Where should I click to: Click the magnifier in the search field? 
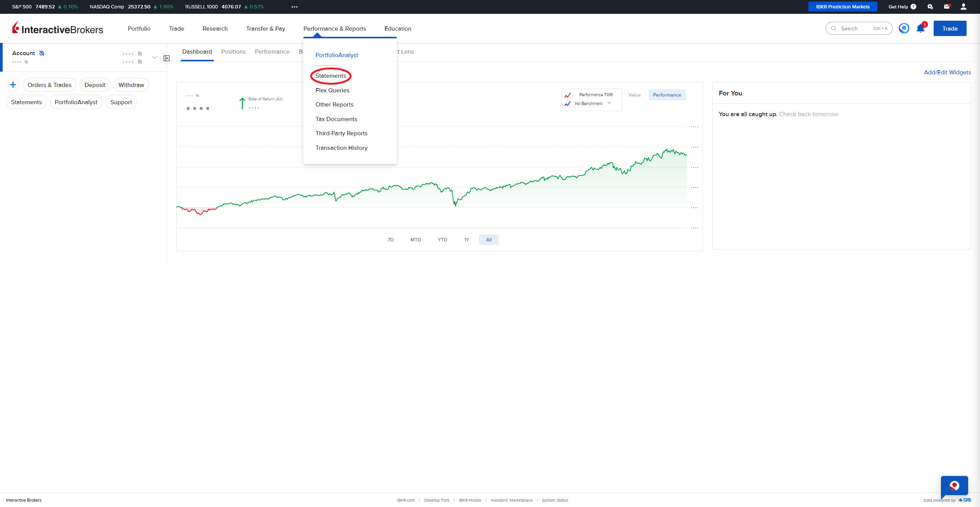point(834,28)
